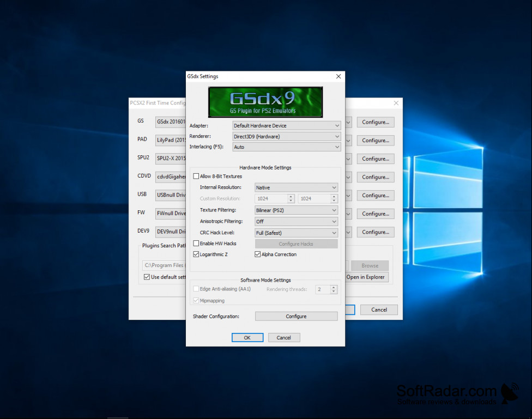The image size is (532, 419).
Task: Click the GSdx Settings title text
Action: (203, 76)
